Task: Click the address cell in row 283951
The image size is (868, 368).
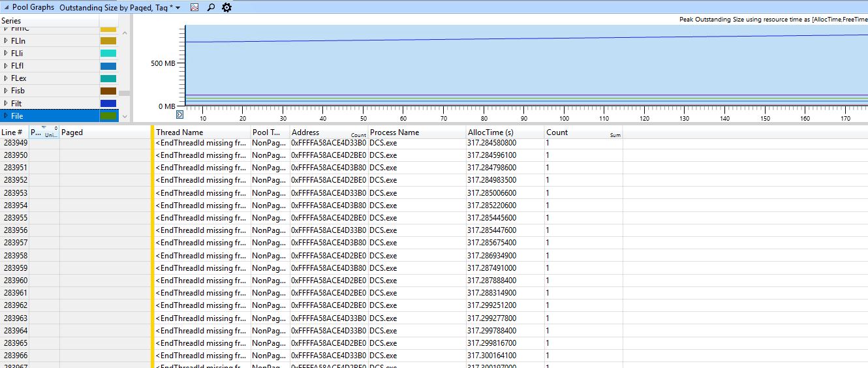Action: point(329,168)
